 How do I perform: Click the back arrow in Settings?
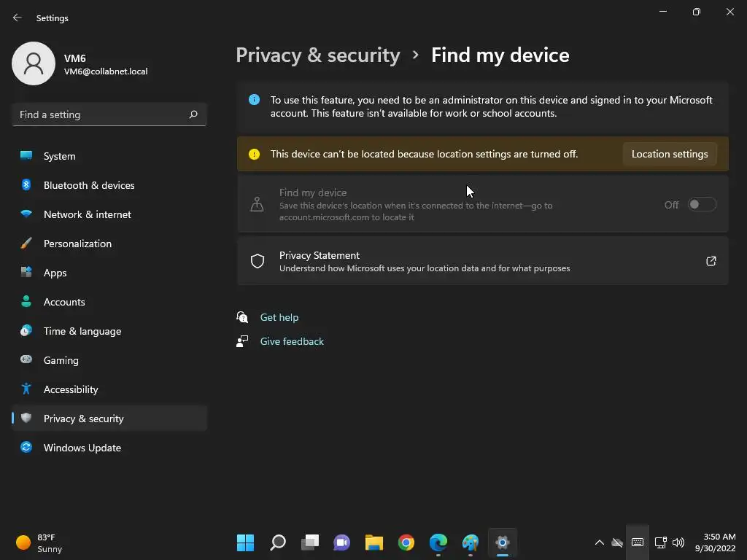(x=18, y=17)
